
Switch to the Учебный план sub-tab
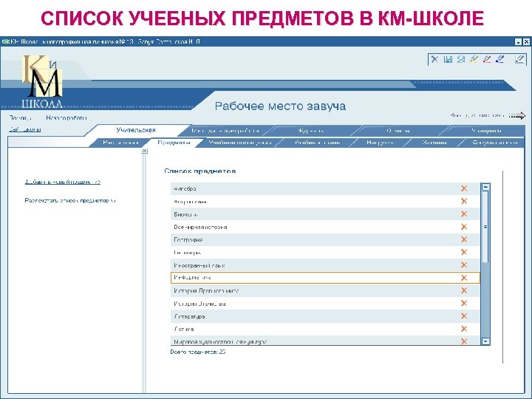pyautogui.click(x=317, y=143)
